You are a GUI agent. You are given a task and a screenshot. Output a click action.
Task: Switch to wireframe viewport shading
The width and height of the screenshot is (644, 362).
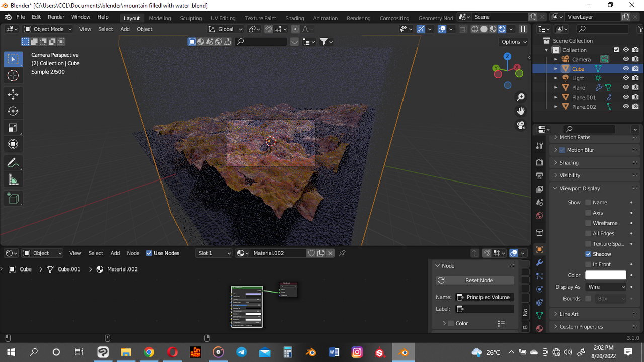[475, 29]
